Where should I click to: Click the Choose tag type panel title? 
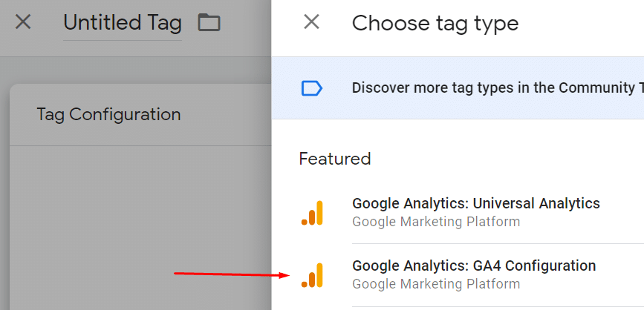(435, 23)
